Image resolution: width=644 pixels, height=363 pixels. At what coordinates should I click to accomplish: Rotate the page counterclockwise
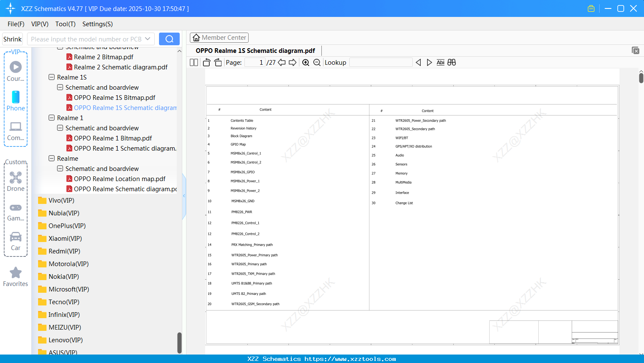tap(206, 63)
